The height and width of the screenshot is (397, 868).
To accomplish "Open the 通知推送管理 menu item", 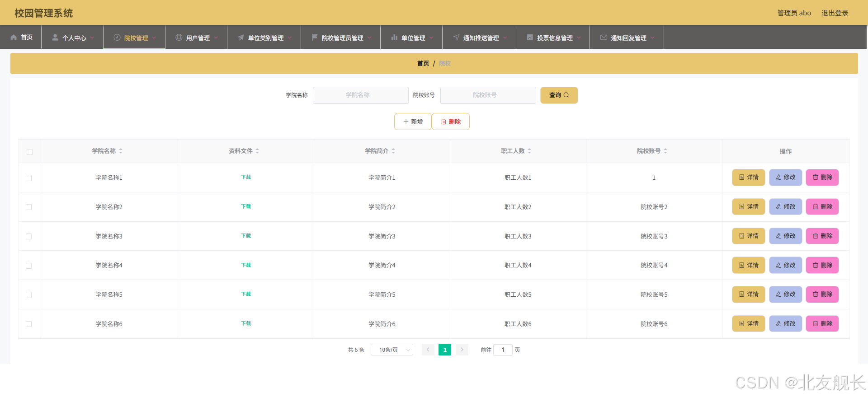I will 479,37.
